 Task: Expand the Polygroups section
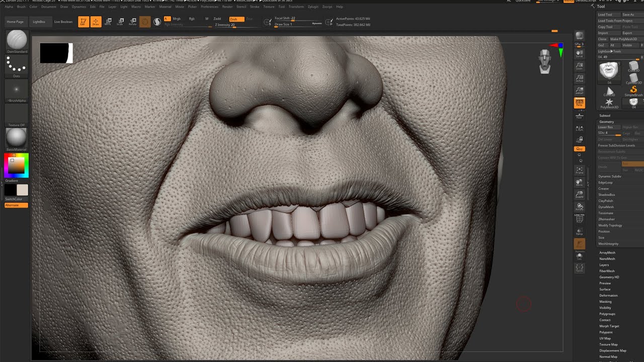607,314
